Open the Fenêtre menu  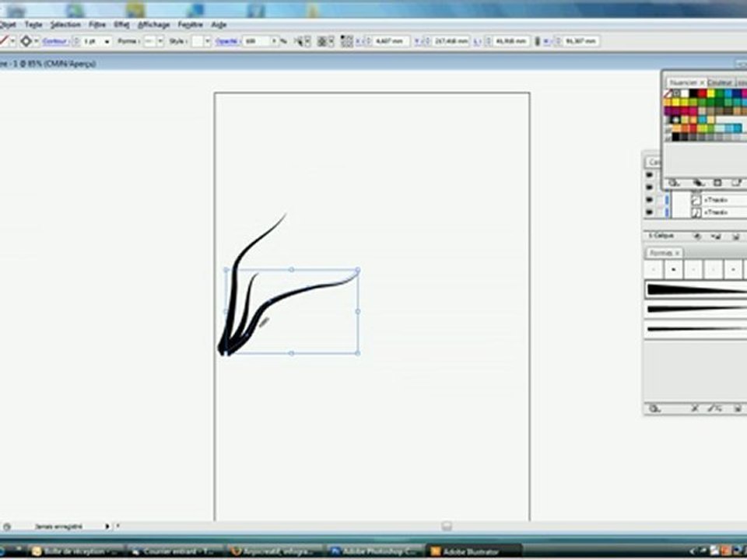[190, 24]
